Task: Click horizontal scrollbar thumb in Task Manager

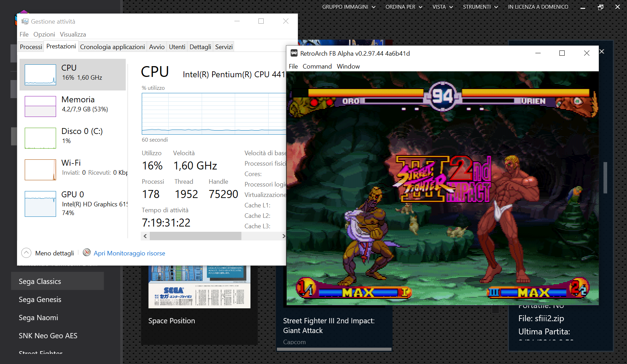Action: pos(195,236)
